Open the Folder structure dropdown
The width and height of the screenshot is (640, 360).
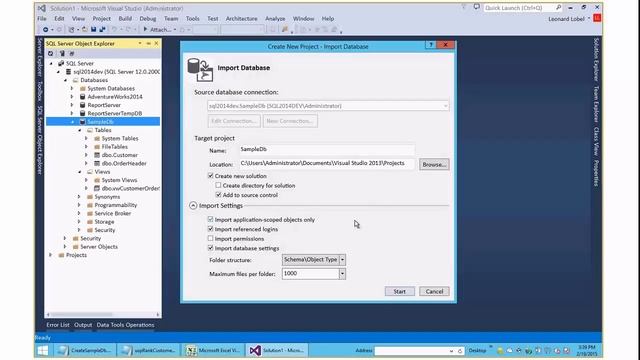(342, 260)
